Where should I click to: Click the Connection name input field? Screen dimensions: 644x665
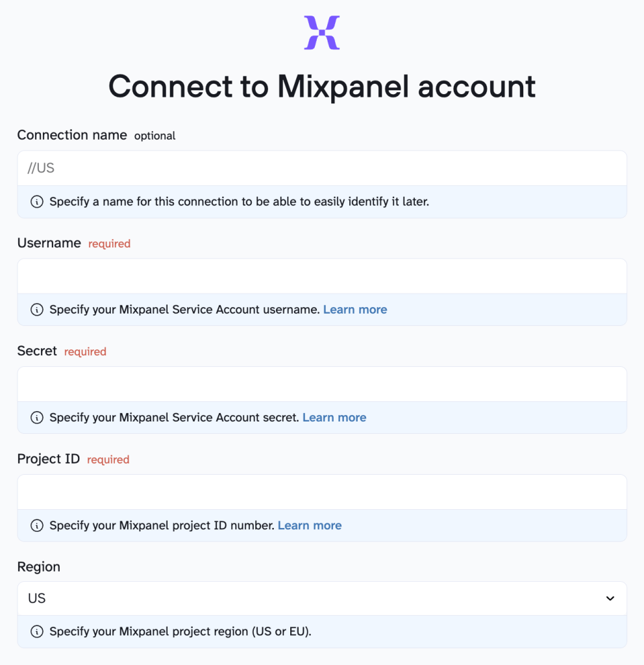coord(322,168)
